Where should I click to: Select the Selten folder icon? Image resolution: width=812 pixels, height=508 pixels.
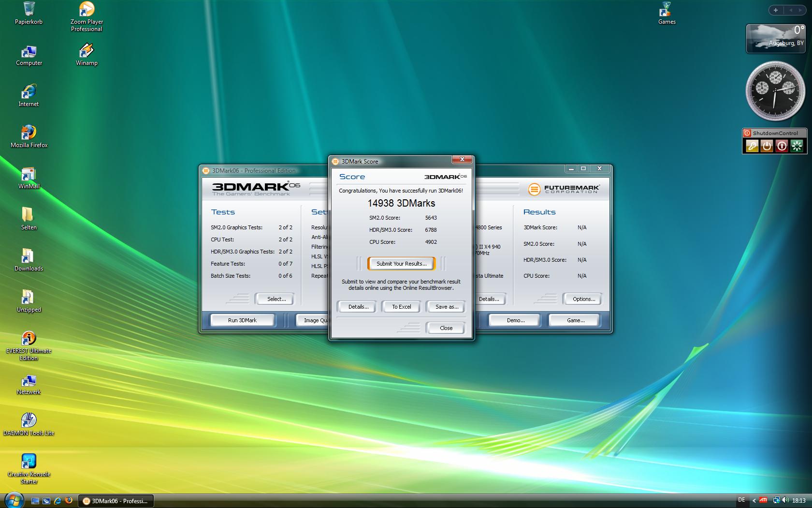29,219
